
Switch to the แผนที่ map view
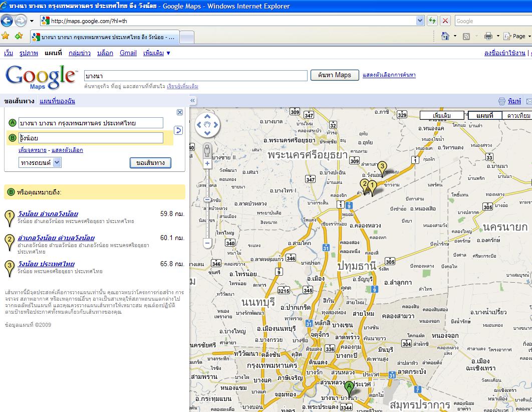click(x=484, y=115)
